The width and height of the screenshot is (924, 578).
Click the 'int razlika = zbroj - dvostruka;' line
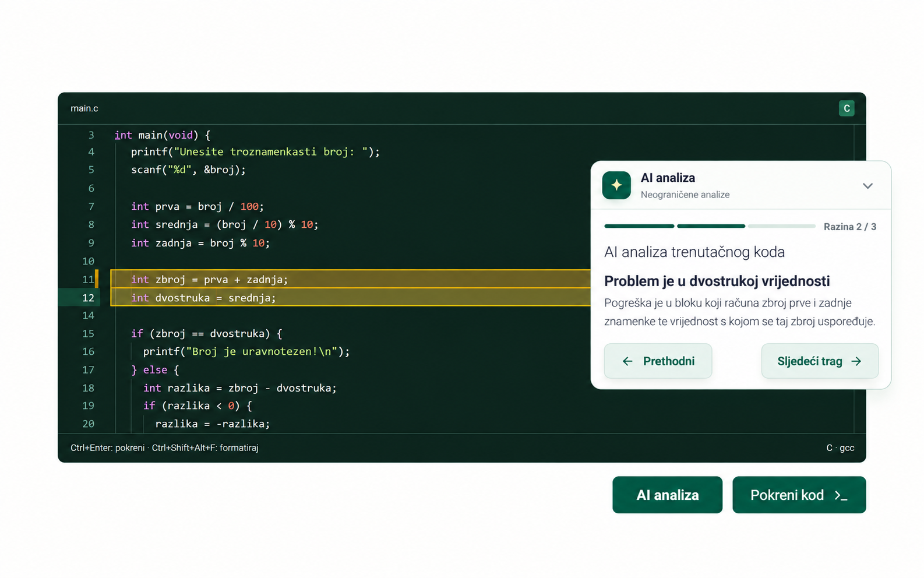(x=240, y=388)
